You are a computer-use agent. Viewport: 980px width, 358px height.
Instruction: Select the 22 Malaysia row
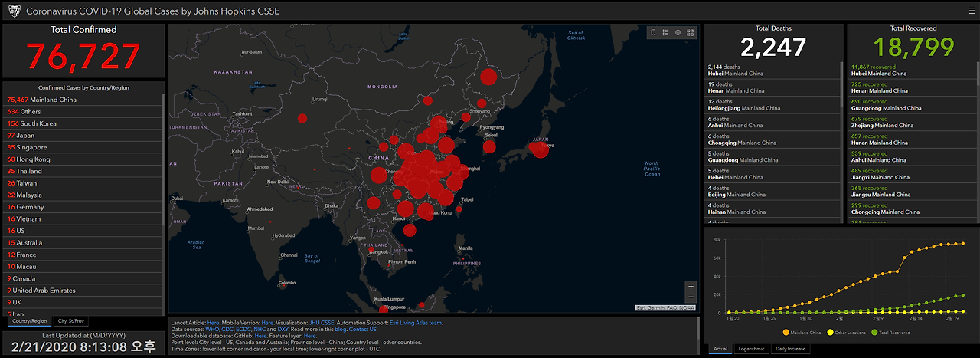click(x=83, y=195)
